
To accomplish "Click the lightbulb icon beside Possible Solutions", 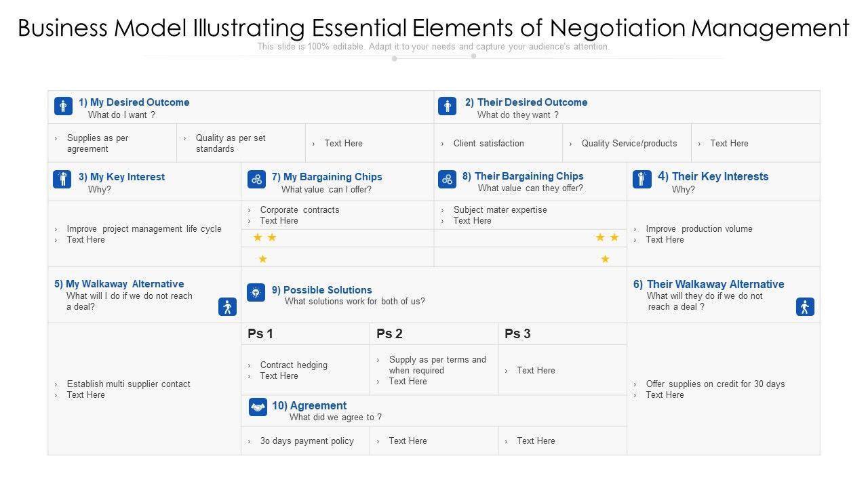I will tap(256, 292).
